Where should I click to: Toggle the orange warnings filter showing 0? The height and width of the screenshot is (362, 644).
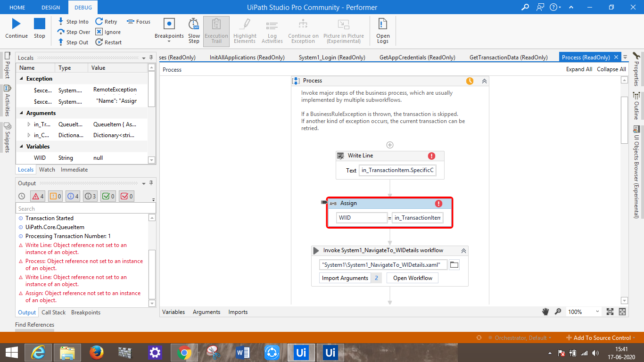56,196
